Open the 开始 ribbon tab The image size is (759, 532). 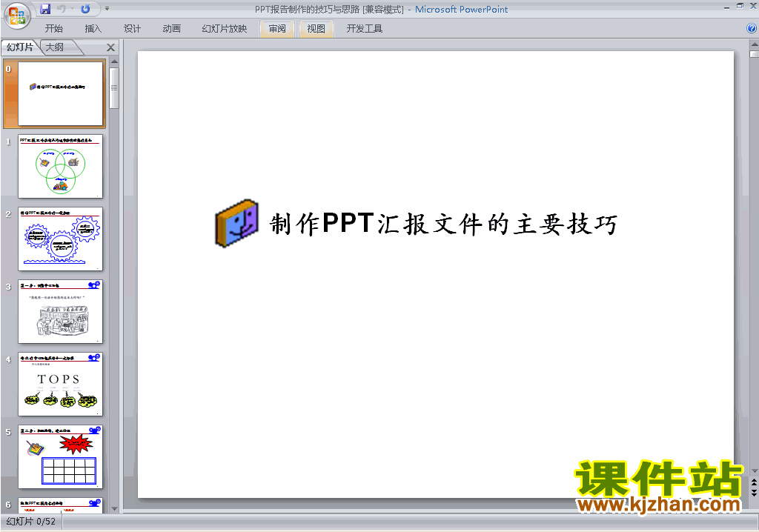[53, 29]
